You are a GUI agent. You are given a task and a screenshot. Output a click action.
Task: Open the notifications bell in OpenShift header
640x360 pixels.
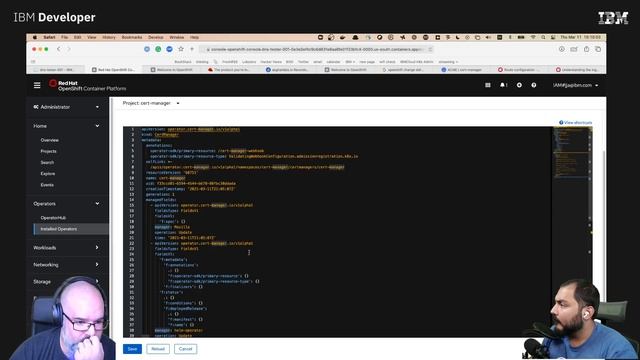tap(503, 85)
